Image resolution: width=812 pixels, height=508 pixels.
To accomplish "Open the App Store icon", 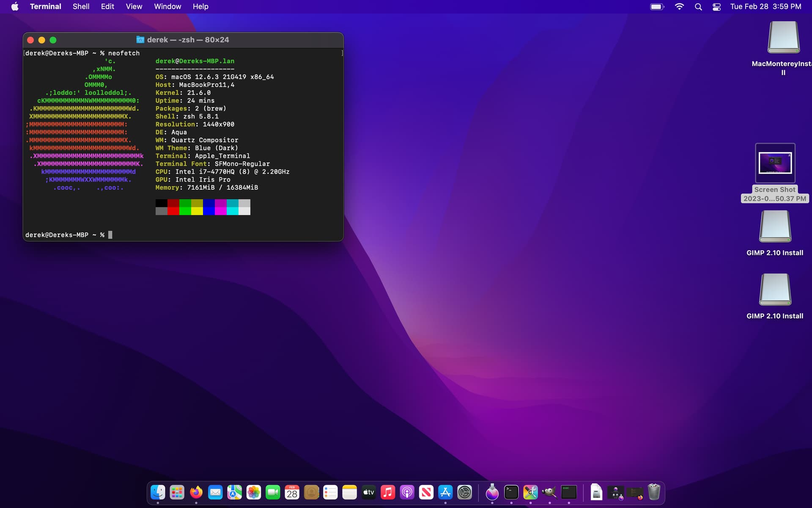I will [x=445, y=492].
